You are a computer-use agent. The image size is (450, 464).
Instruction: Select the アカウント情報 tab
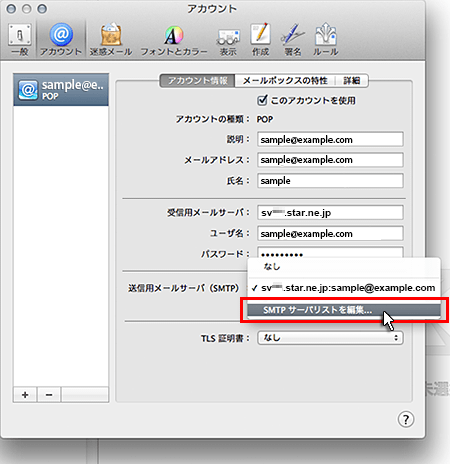tap(197, 81)
